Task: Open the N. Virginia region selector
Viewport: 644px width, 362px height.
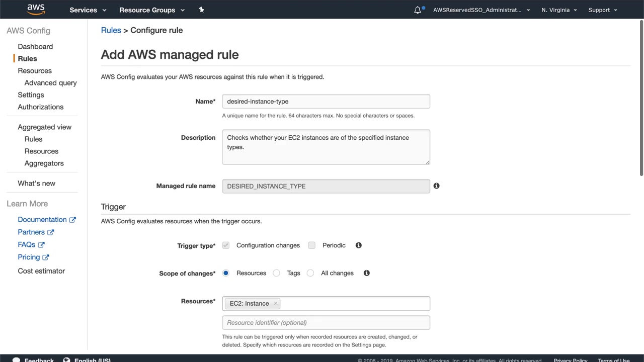Action: pos(559,10)
